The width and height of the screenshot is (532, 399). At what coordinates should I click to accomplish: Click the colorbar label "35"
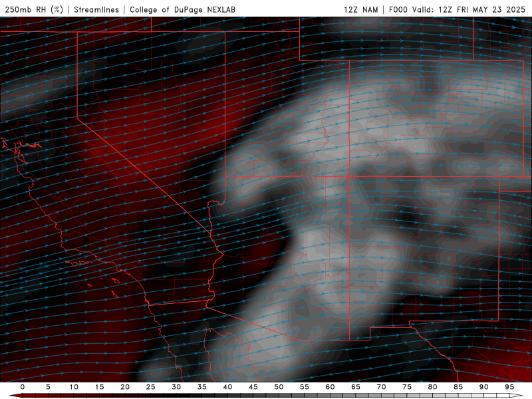pyautogui.click(x=202, y=387)
